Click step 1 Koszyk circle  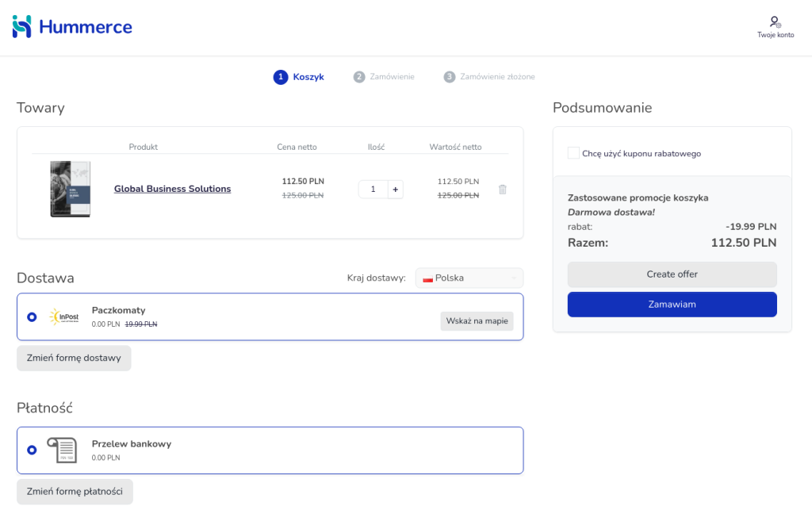[x=280, y=77]
